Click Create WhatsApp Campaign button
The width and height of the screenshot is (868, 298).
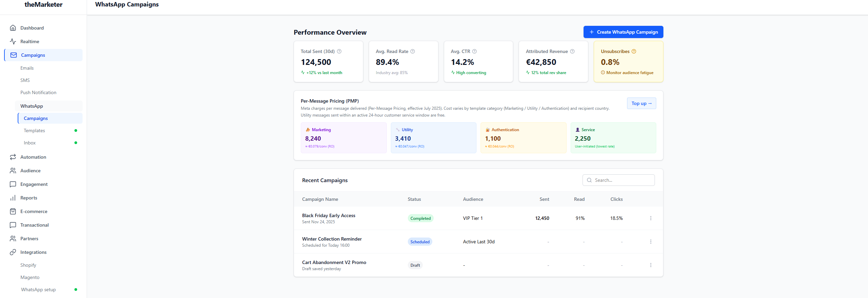pos(623,32)
